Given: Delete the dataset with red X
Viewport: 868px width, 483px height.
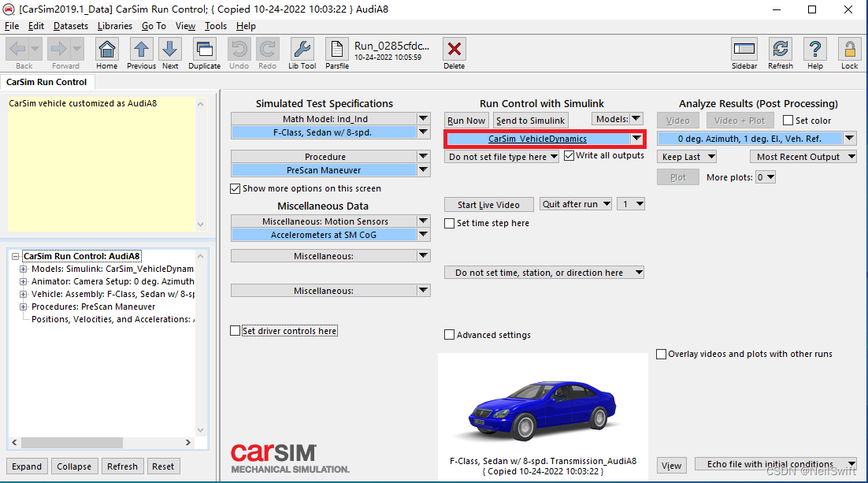Looking at the screenshot, I should click(454, 50).
